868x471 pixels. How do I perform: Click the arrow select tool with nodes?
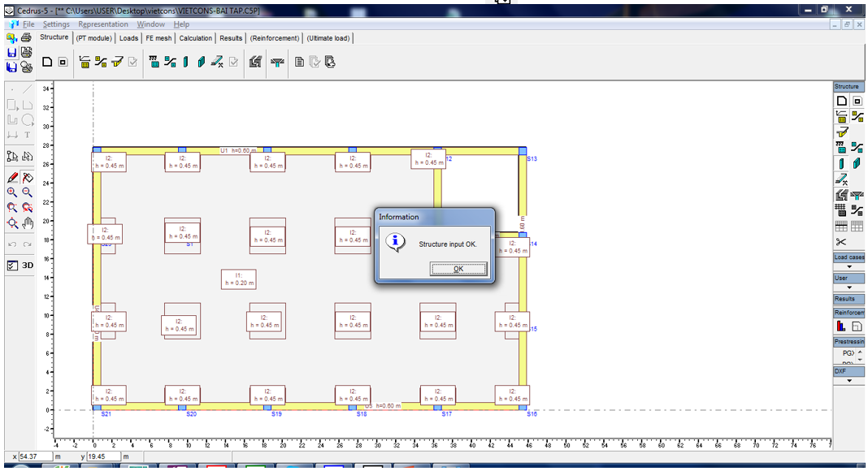(12, 157)
